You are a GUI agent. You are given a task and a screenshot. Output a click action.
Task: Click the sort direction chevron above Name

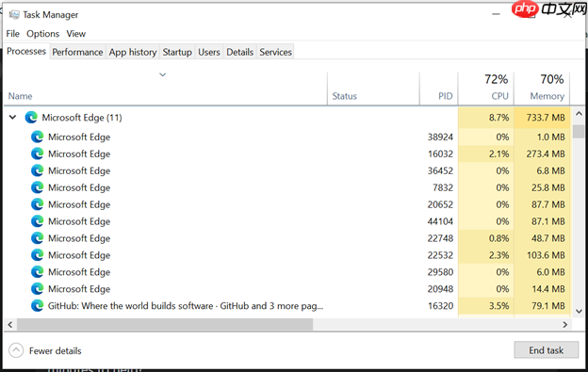162,74
